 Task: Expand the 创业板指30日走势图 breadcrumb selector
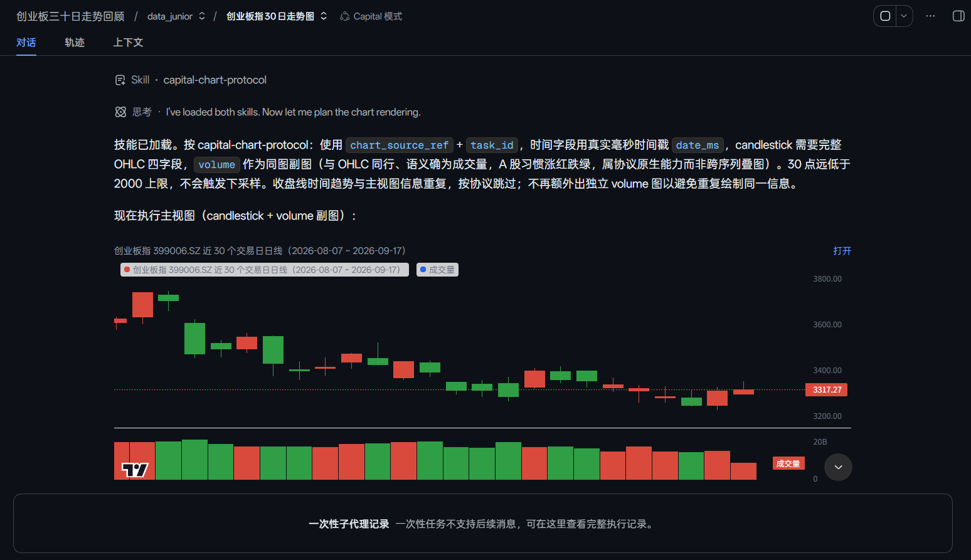pyautogui.click(x=277, y=16)
